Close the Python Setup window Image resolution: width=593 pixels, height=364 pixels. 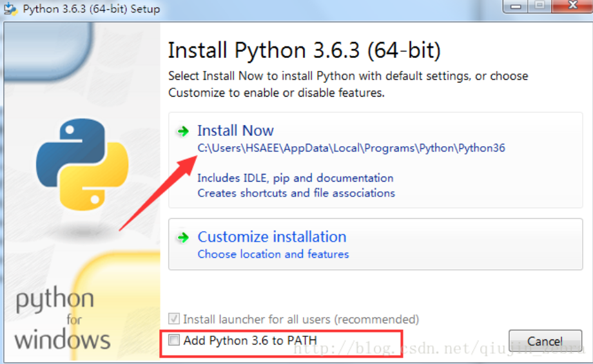[x=572, y=6]
